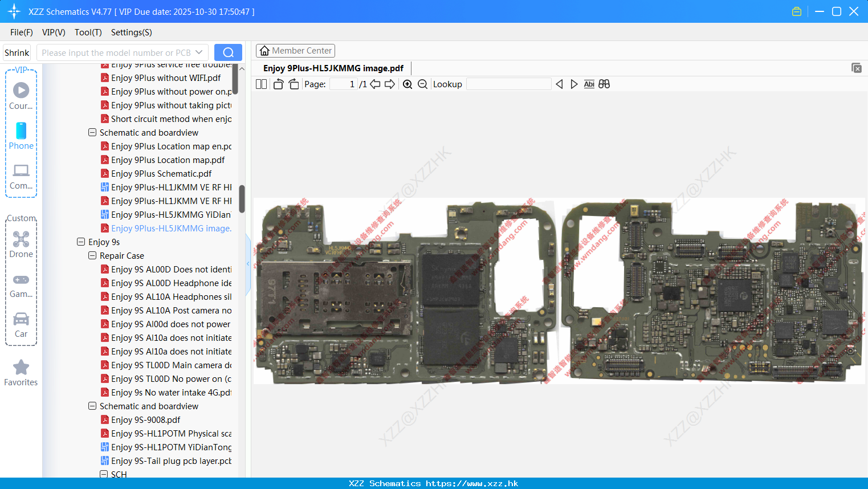Viewport: 868px width, 489px height.
Task: Select the Car category
Action: click(21, 325)
